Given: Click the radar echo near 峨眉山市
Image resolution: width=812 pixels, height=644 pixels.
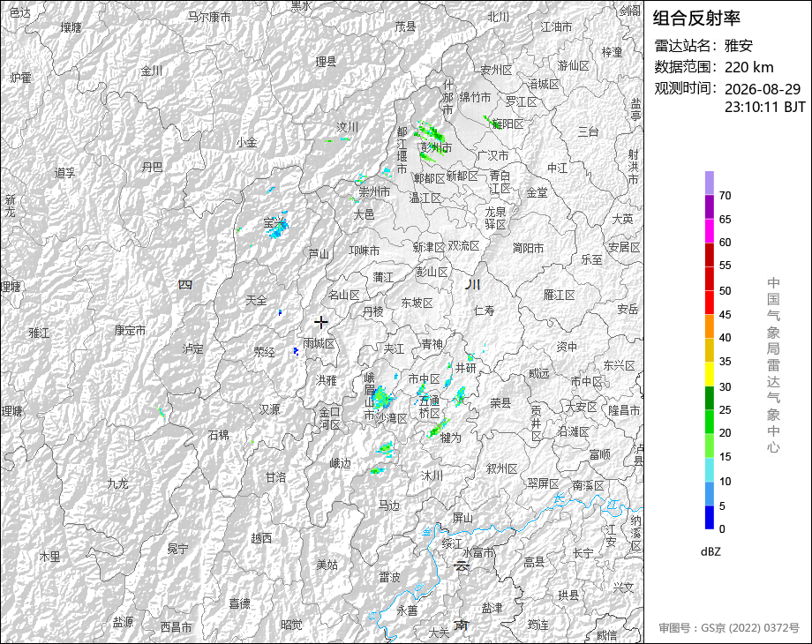Looking at the screenshot, I should (x=382, y=397).
